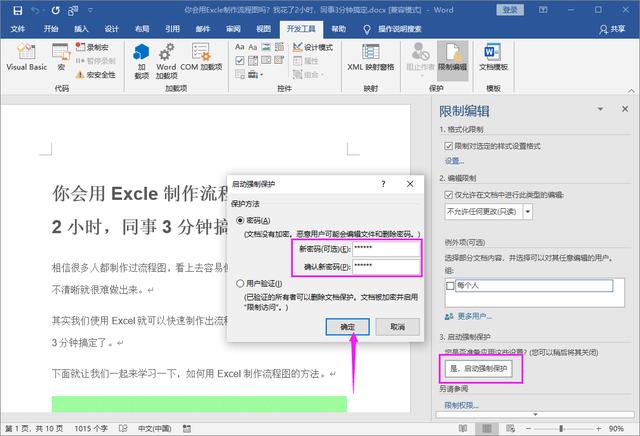Click the touch/mouse mode icon
The image size is (640, 436).
tap(73, 10)
